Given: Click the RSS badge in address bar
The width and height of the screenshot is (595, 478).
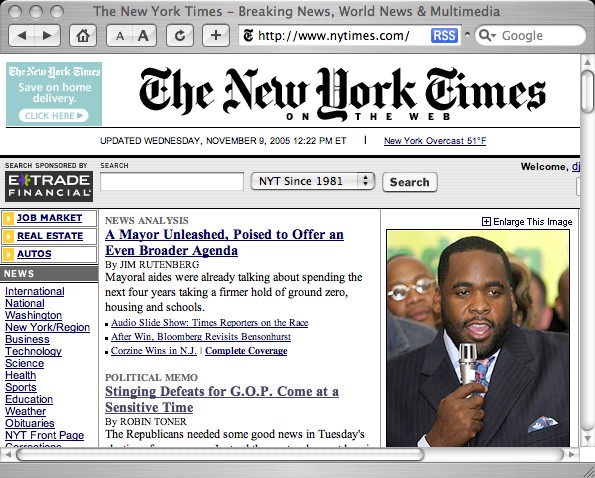Looking at the screenshot, I should (444, 36).
